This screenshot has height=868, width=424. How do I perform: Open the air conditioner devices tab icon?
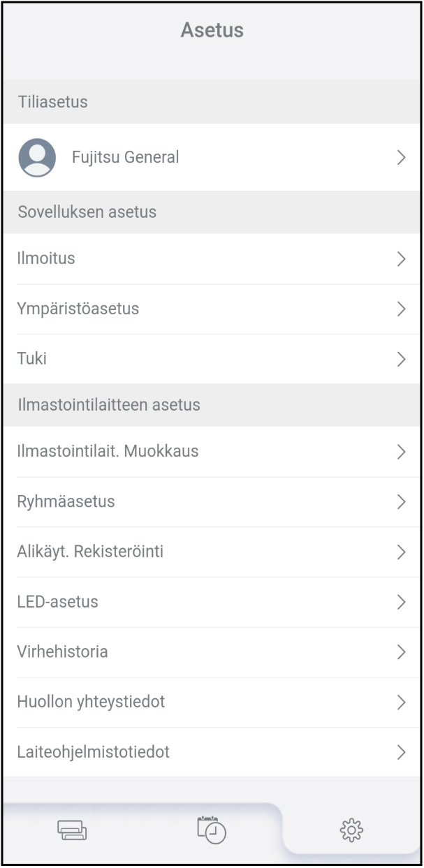72,830
